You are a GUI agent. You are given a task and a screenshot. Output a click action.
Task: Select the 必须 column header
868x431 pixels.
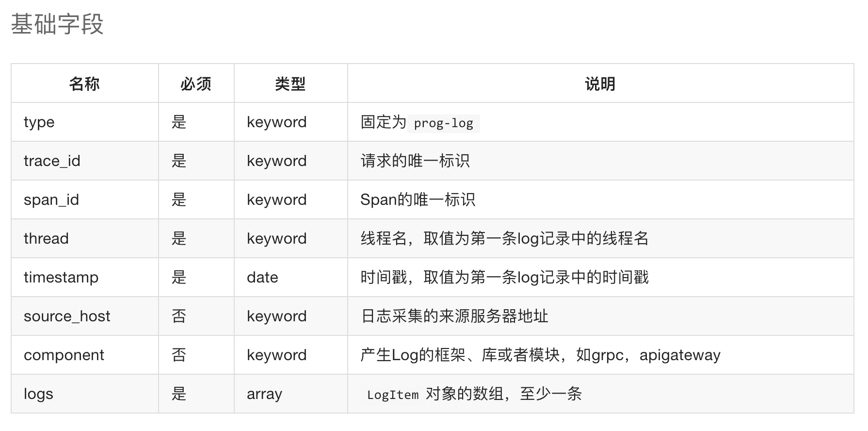point(196,83)
